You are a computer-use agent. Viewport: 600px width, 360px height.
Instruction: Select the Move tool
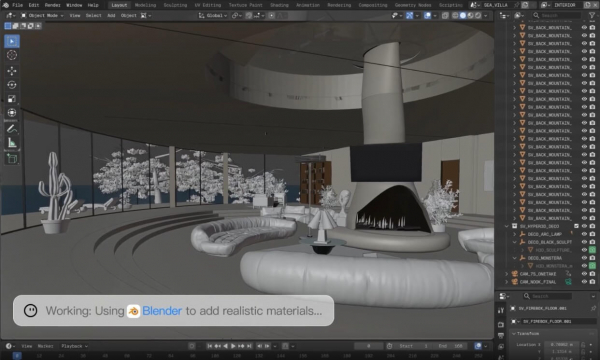(12, 71)
